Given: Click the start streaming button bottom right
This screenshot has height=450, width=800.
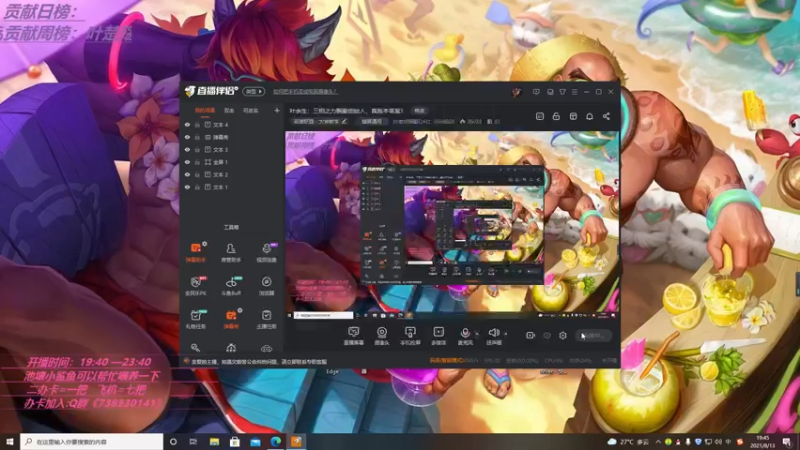Looking at the screenshot, I should coord(594,335).
